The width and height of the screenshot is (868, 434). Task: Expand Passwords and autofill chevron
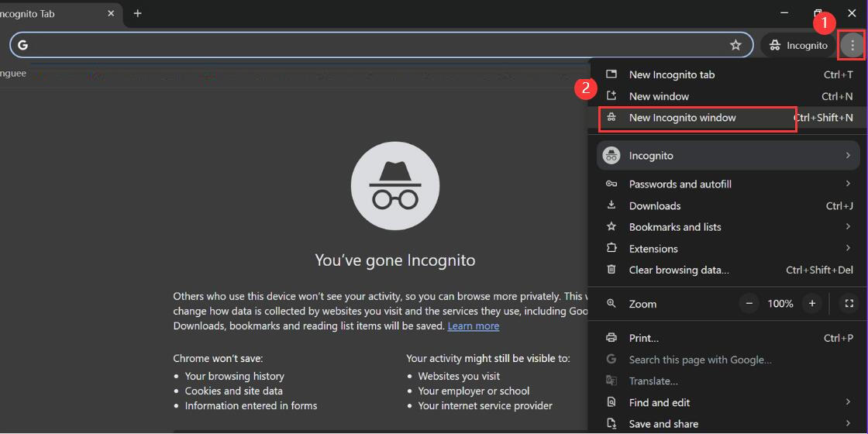point(848,184)
